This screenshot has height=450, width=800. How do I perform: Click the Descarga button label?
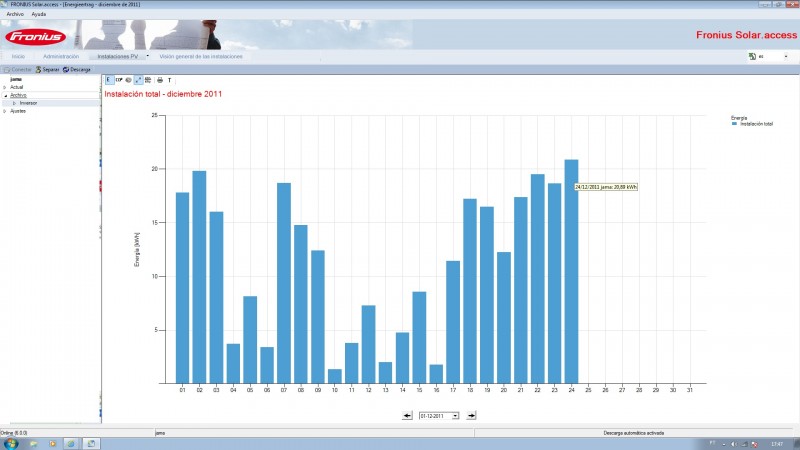80,69
